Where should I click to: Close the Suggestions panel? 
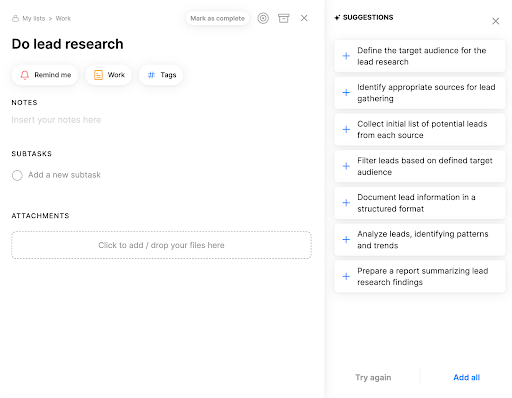coord(496,21)
